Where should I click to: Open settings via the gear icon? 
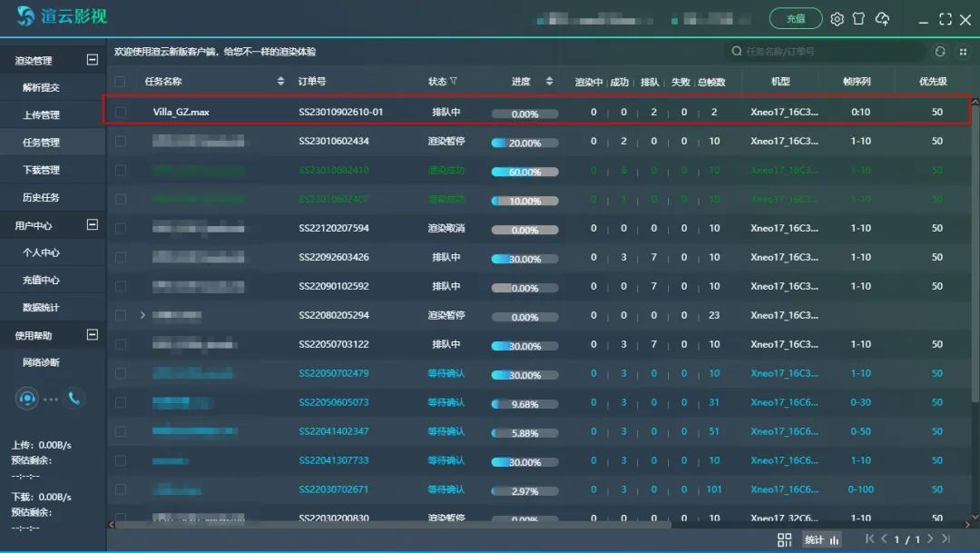(x=837, y=19)
